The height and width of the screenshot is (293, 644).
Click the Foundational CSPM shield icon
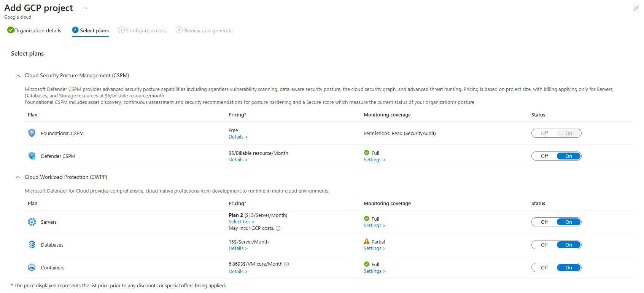[x=32, y=133]
